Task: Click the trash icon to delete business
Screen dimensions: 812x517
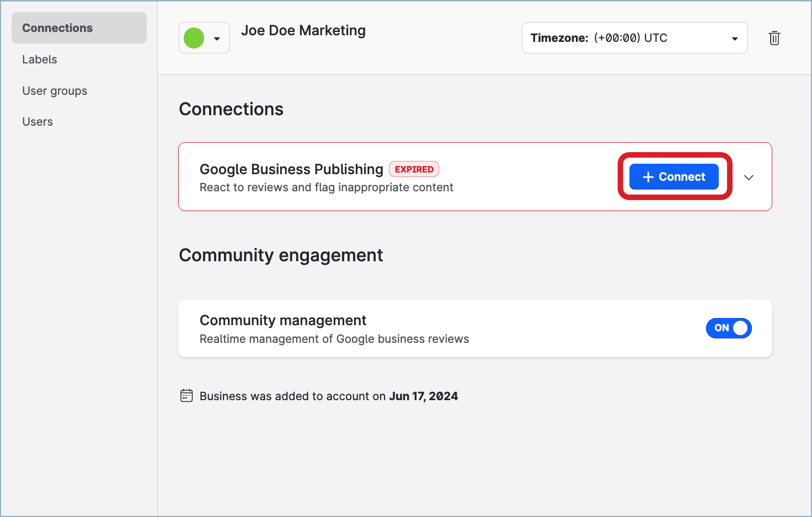Action: point(774,38)
